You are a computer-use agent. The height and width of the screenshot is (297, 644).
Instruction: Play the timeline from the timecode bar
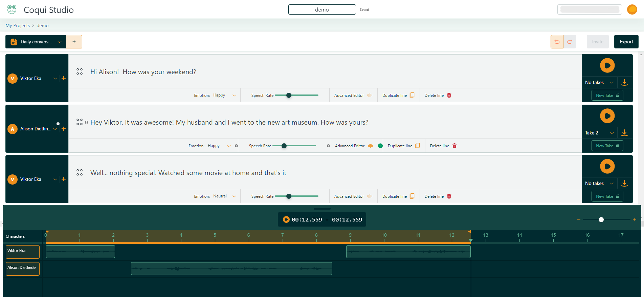286,219
